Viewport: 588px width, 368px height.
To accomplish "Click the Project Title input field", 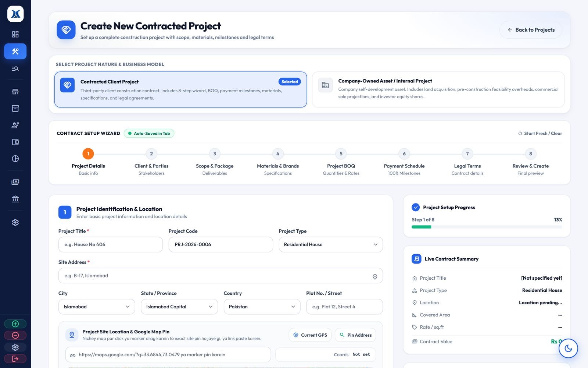I will click(111, 244).
